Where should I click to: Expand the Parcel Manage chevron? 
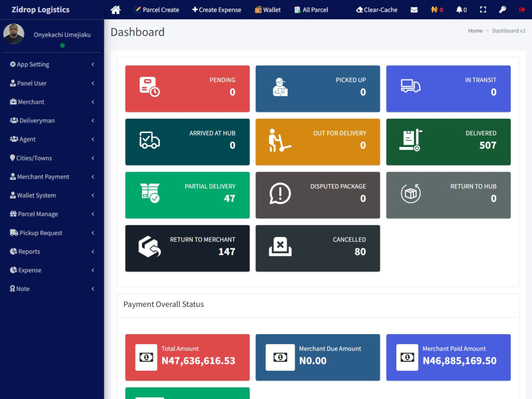(93, 214)
